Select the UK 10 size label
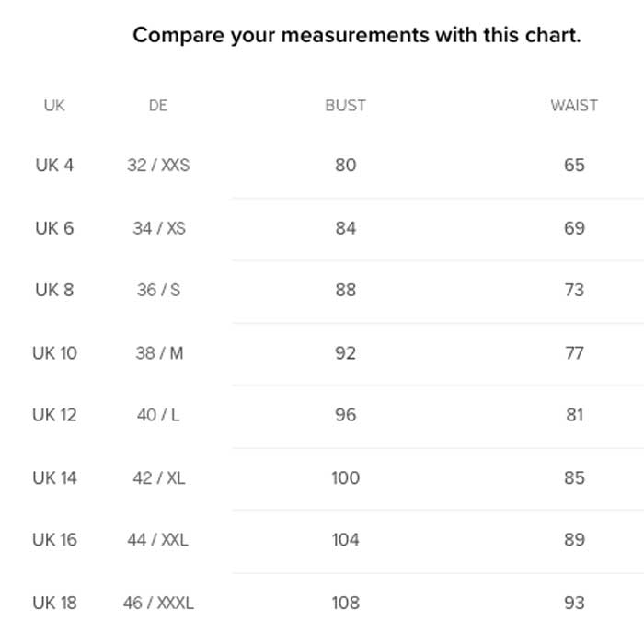The image size is (644, 644). [54, 352]
